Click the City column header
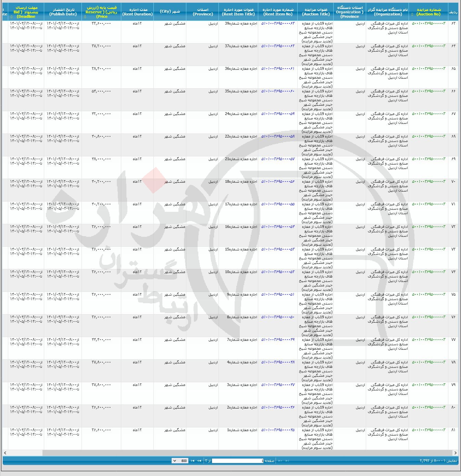Viewport: 461px width, 476px height. [x=170, y=12]
